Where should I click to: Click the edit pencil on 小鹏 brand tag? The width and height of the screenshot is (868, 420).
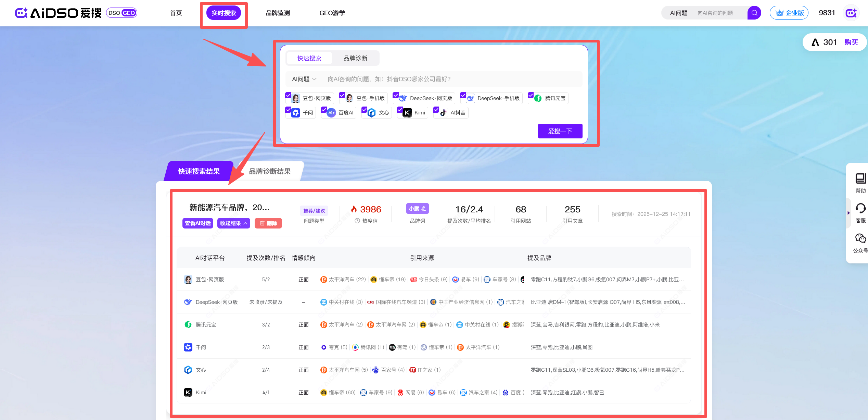point(424,208)
